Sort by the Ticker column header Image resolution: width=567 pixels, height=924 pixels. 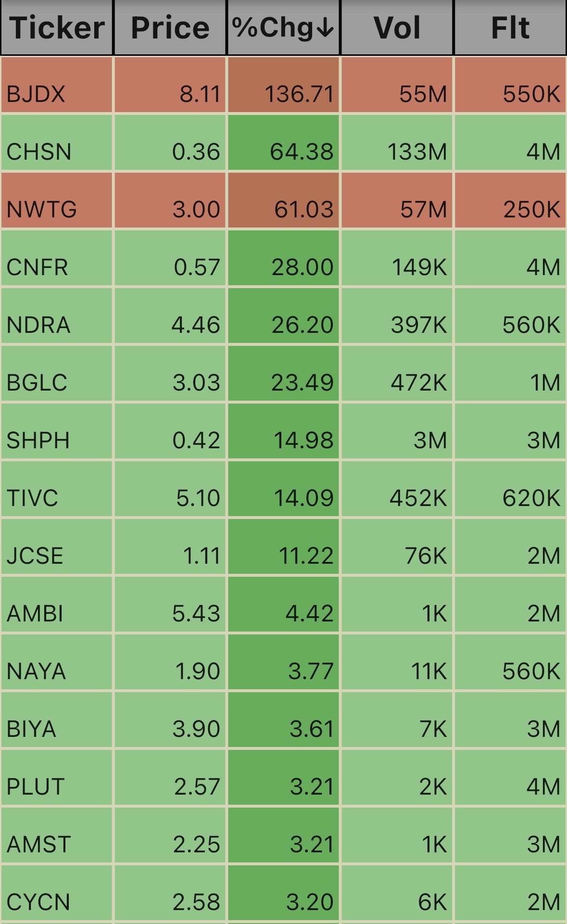pyautogui.click(x=57, y=27)
